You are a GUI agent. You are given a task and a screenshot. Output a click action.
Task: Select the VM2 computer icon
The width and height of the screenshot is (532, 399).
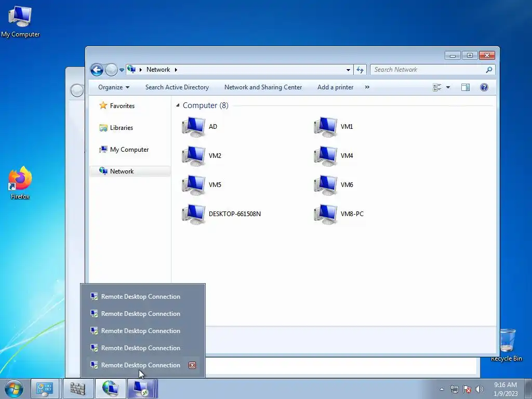pyautogui.click(x=193, y=156)
